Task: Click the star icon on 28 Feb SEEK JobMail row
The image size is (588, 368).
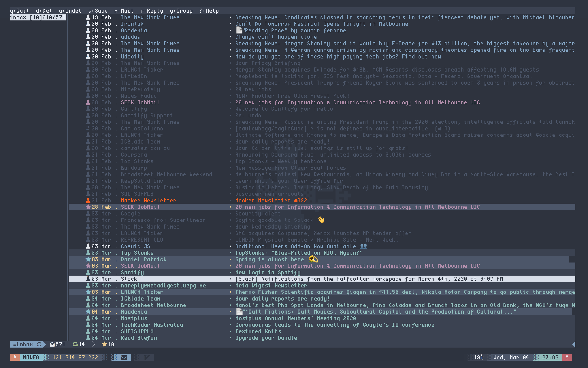Action: tap(88, 207)
